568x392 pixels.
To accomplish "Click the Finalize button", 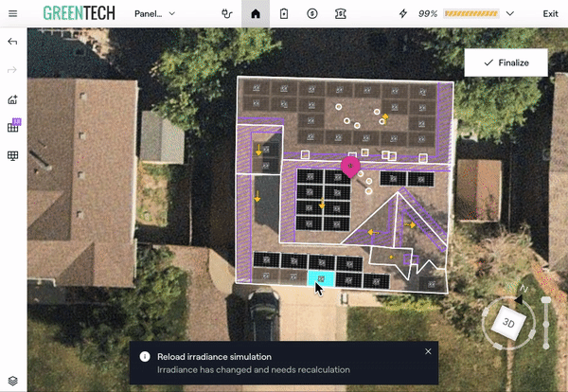I will [x=506, y=62].
